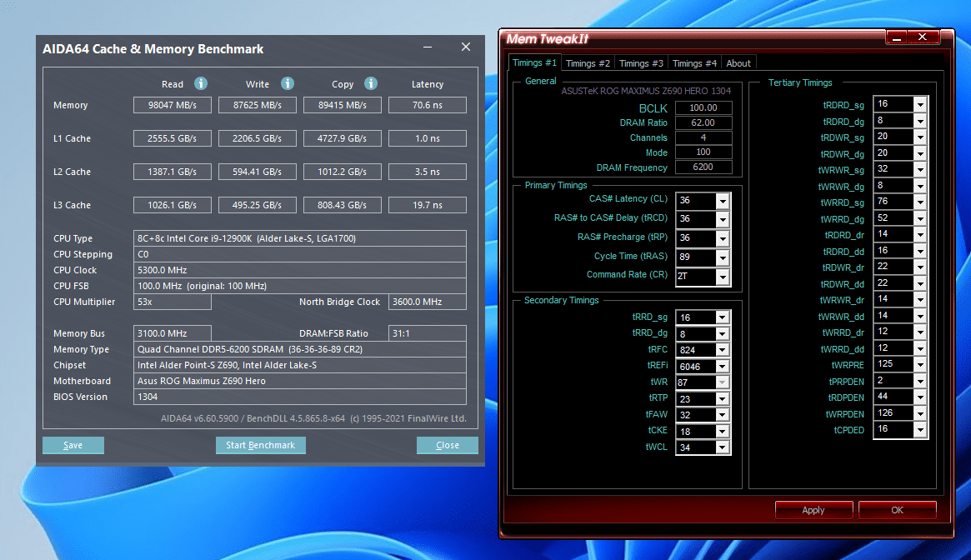Screen dimensions: 971x560
Task: Expand the Cycle Time (tRAS) dropdown
Action: tap(723, 257)
